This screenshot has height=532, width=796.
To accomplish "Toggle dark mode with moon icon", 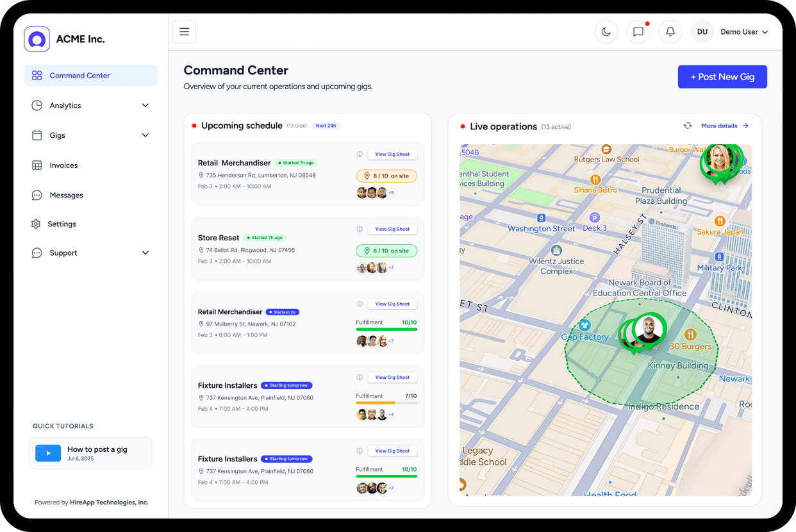I will tap(606, 31).
